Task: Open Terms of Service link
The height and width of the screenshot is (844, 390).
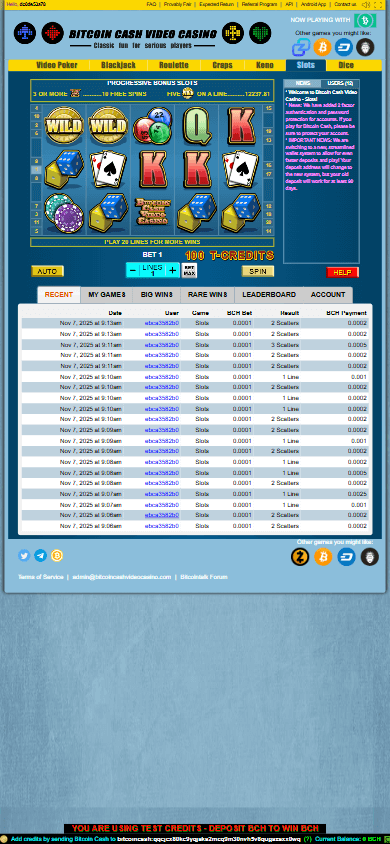Action: click(40, 577)
